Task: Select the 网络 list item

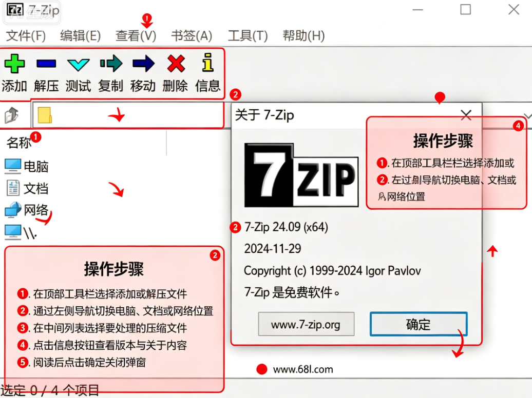Action: pyautogui.click(x=27, y=210)
